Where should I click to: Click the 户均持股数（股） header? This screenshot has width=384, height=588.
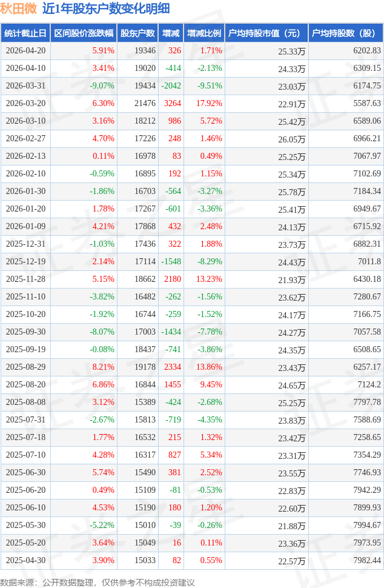(x=346, y=33)
